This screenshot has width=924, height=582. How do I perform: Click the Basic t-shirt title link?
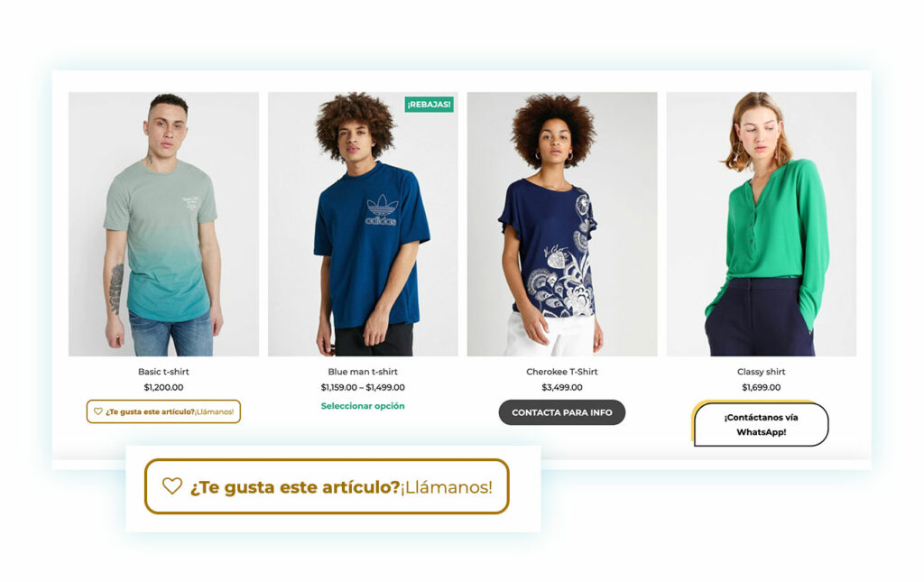coord(163,372)
